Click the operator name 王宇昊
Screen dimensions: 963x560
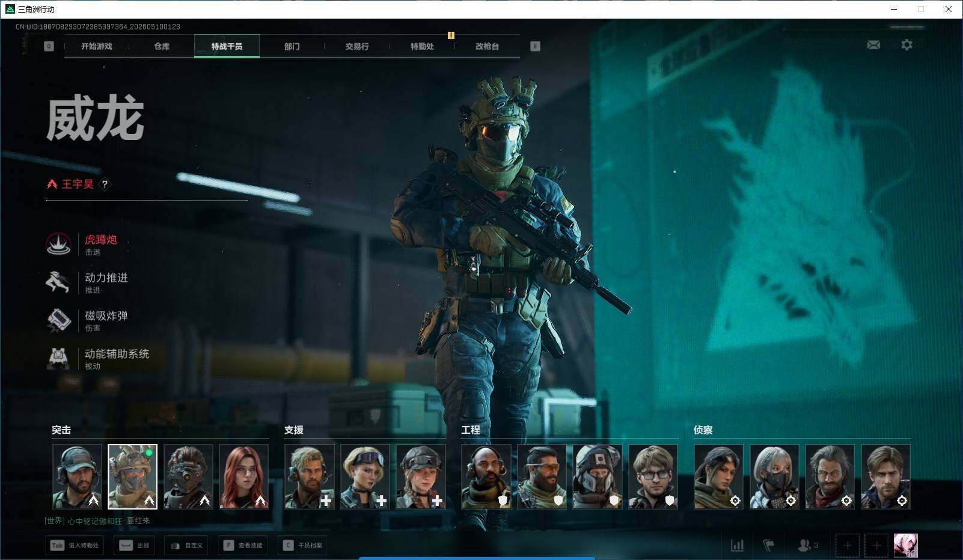(x=78, y=184)
